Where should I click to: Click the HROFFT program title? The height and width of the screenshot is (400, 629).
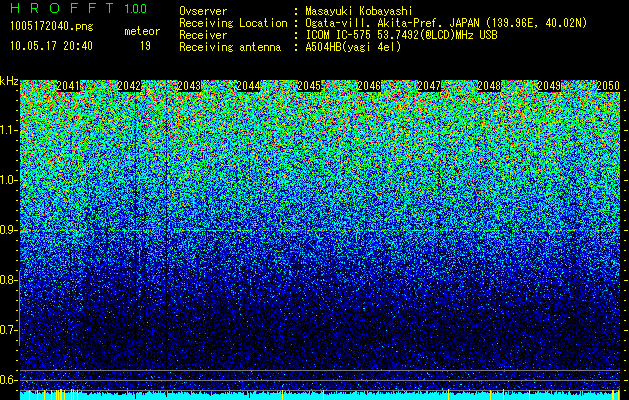tap(62, 8)
